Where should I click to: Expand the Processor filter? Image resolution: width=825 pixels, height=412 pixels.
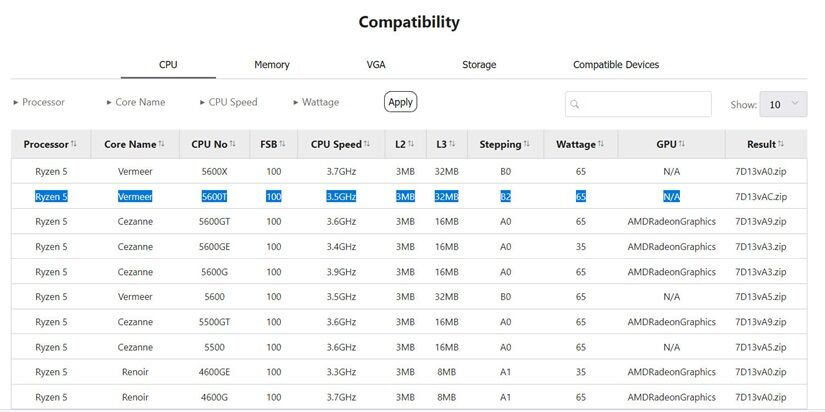38,102
